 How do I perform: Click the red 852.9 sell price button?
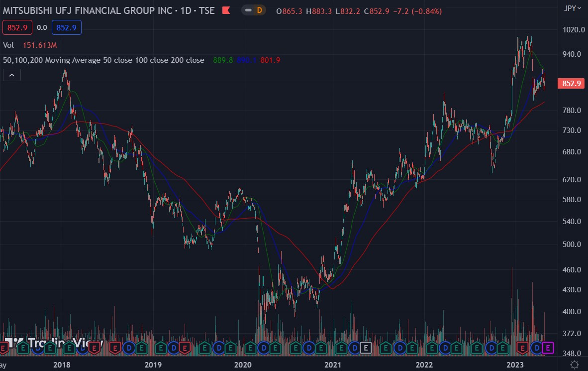(17, 27)
